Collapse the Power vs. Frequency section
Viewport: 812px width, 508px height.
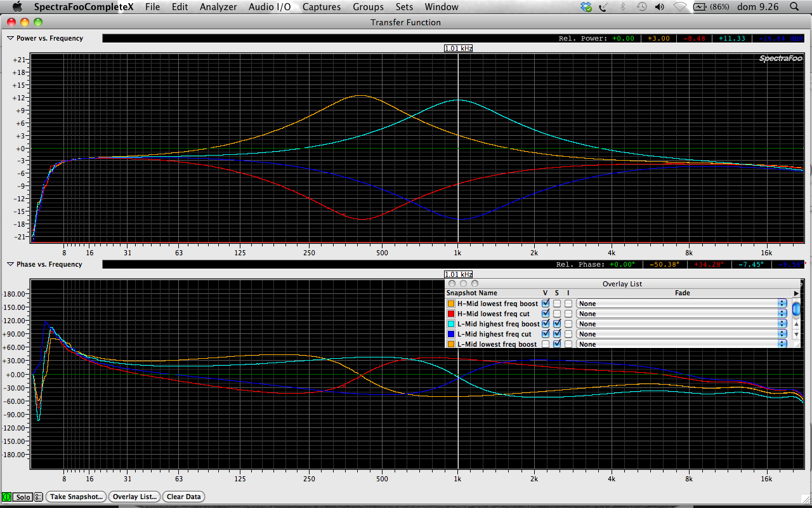tap(11, 38)
